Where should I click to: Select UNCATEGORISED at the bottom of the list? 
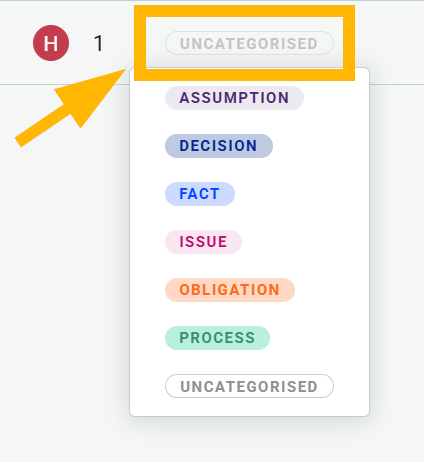click(249, 386)
